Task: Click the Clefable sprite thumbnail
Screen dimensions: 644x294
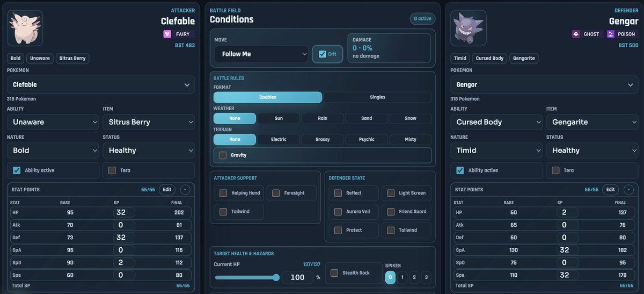Action: [25, 28]
